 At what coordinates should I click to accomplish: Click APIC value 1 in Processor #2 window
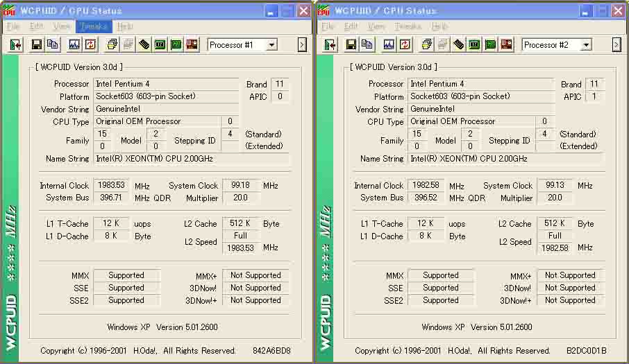point(594,96)
